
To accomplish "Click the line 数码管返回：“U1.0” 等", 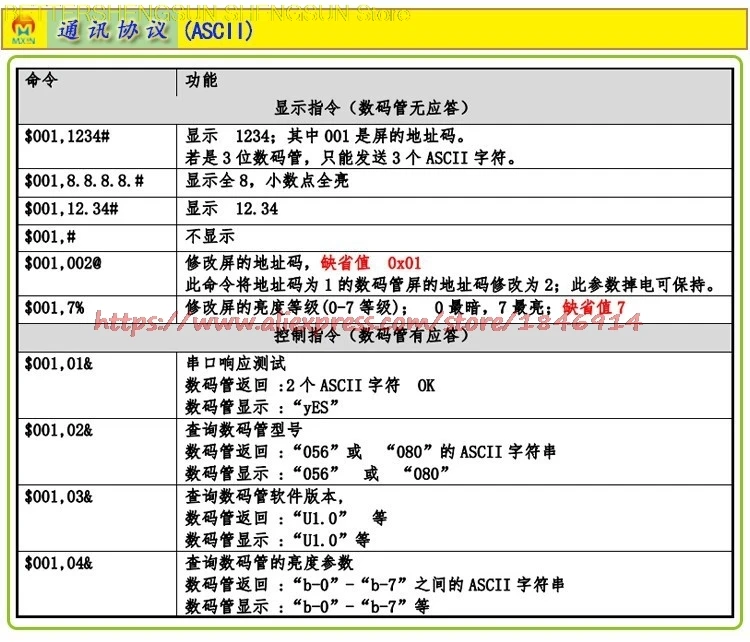I will coord(286,519).
